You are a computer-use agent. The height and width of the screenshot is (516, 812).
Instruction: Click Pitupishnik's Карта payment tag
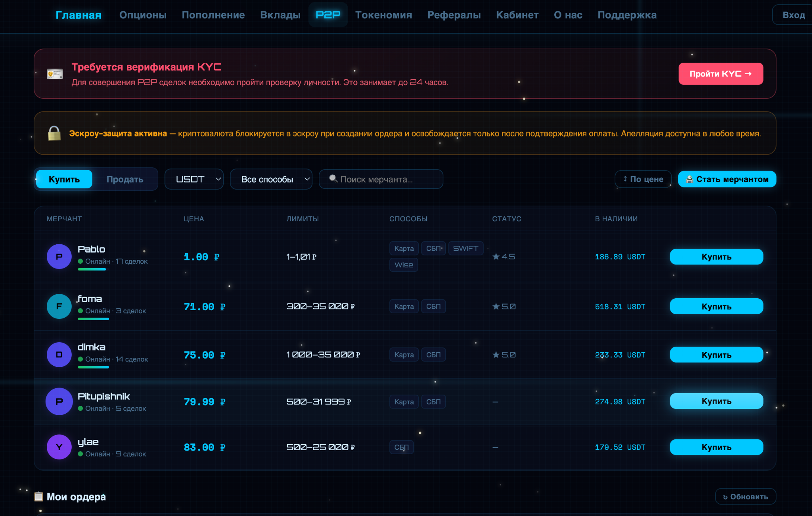pos(404,402)
